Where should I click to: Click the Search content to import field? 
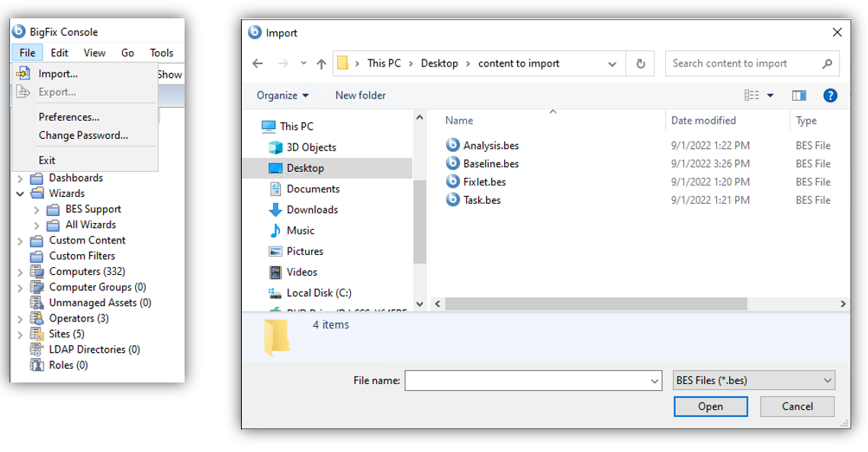click(x=752, y=63)
